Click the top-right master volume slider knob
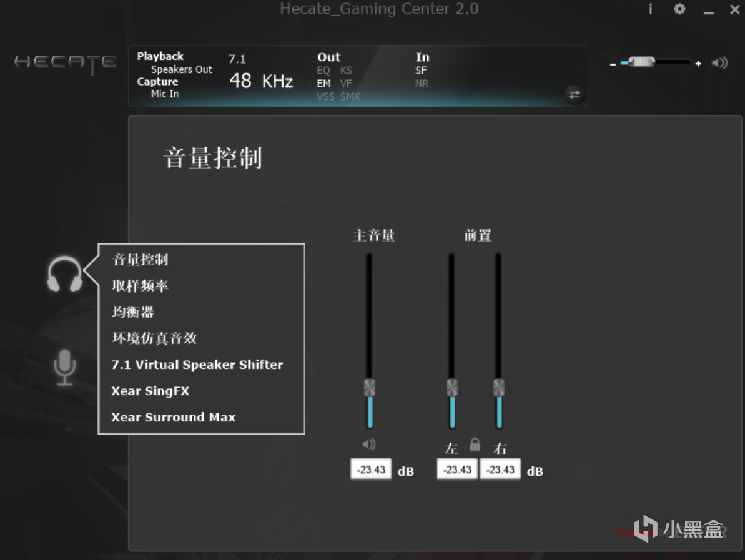The width and height of the screenshot is (745, 560). tap(641, 62)
